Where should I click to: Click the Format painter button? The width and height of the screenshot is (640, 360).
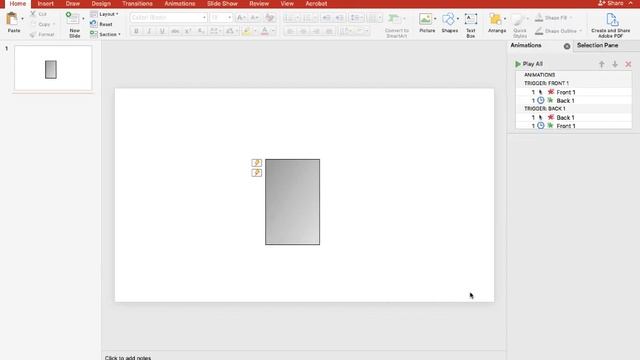click(x=42, y=34)
